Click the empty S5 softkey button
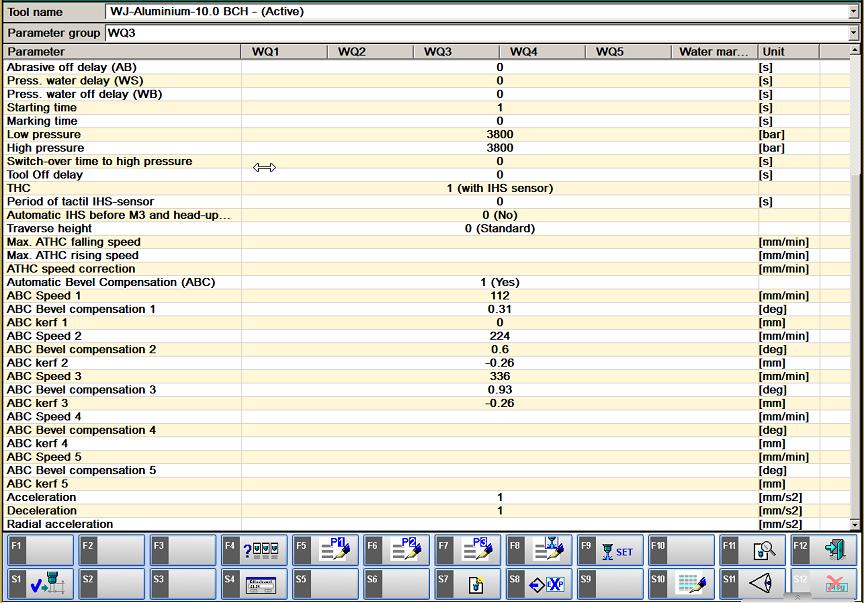 (325, 584)
